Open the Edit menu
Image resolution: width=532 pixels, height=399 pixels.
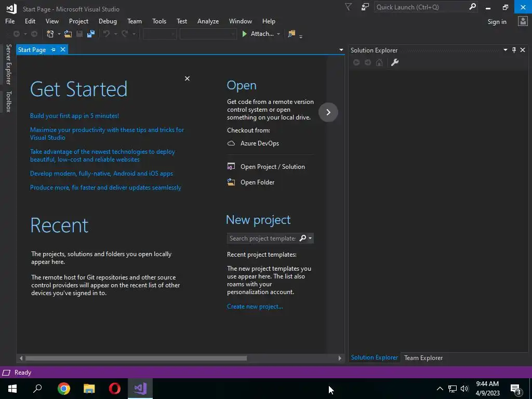coord(30,21)
